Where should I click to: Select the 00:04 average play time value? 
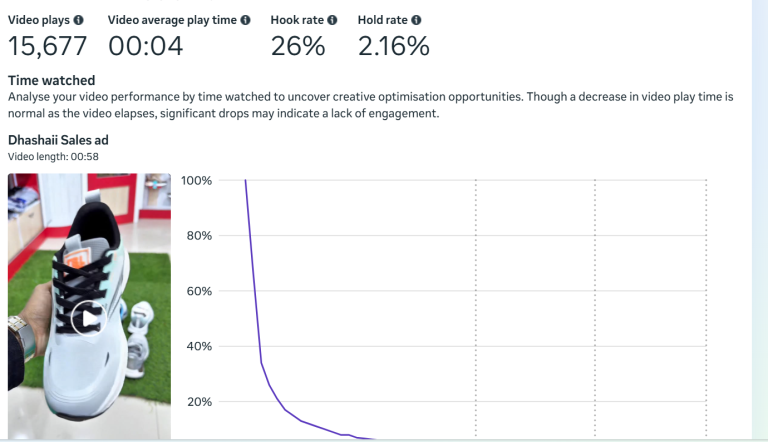pos(146,47)
